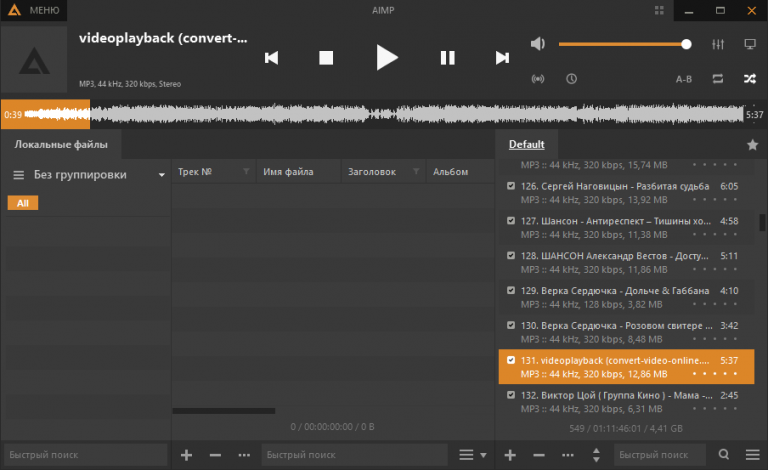Screen dimensions: 768x470
Task: Skip to the next track
Action: pyautogui.click(x=502, y=58)
